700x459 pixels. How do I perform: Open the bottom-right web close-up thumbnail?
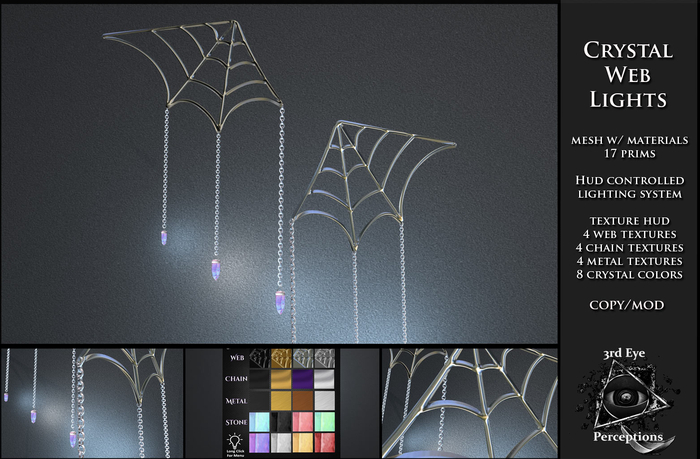[x=468, y=400]
